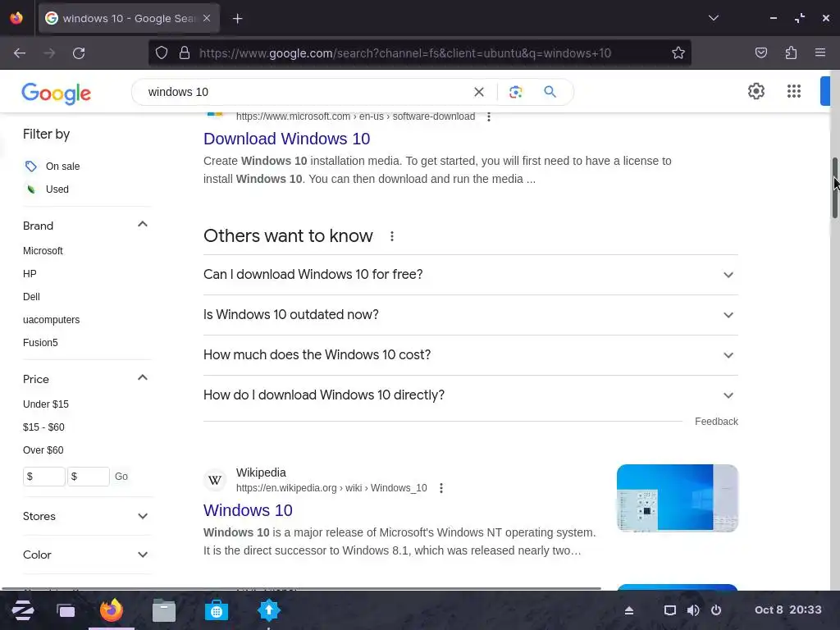Viewport: 840px width, 630px height.
Task: Filter by On sale
Action: click(x=62, y=167)
